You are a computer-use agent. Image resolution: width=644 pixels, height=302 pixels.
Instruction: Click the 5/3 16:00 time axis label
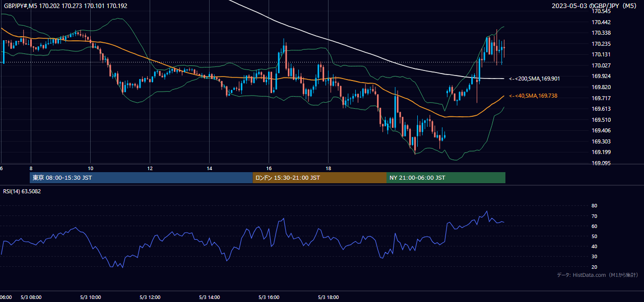269,297
